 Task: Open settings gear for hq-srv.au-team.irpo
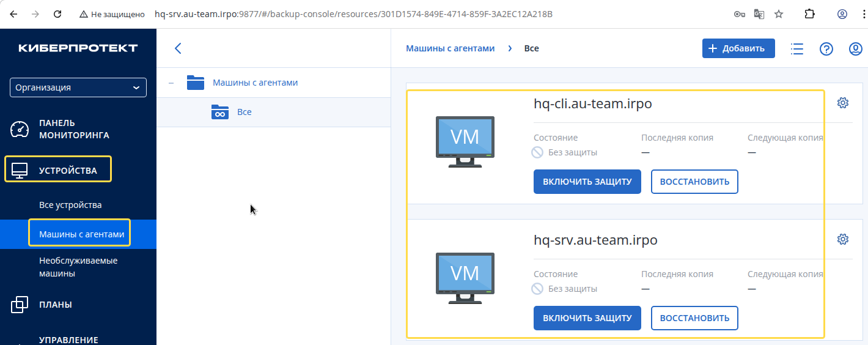pos(843,239)
